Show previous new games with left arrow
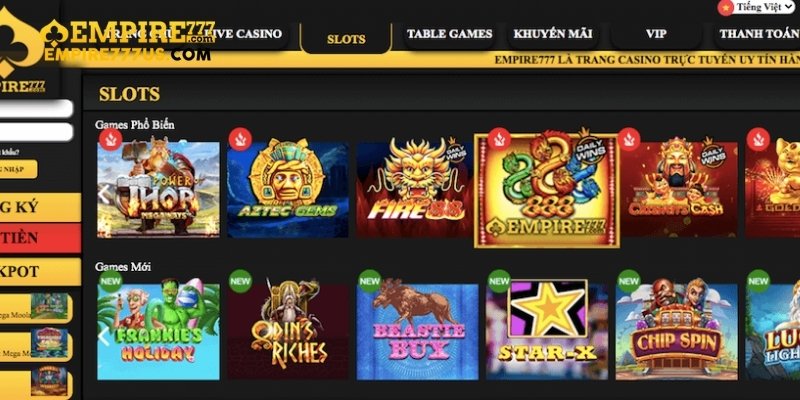Viewport: 800px width, 400px height. 104,337
